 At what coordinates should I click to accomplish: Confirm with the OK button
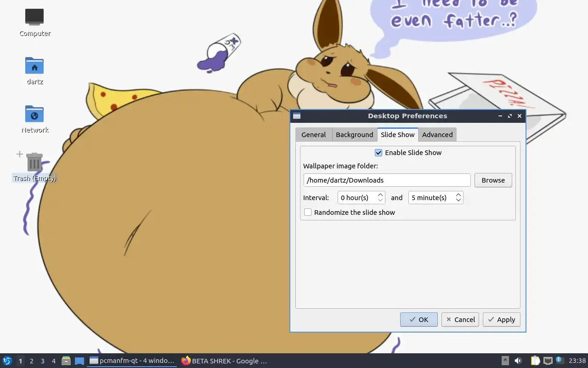pos(419,319)
